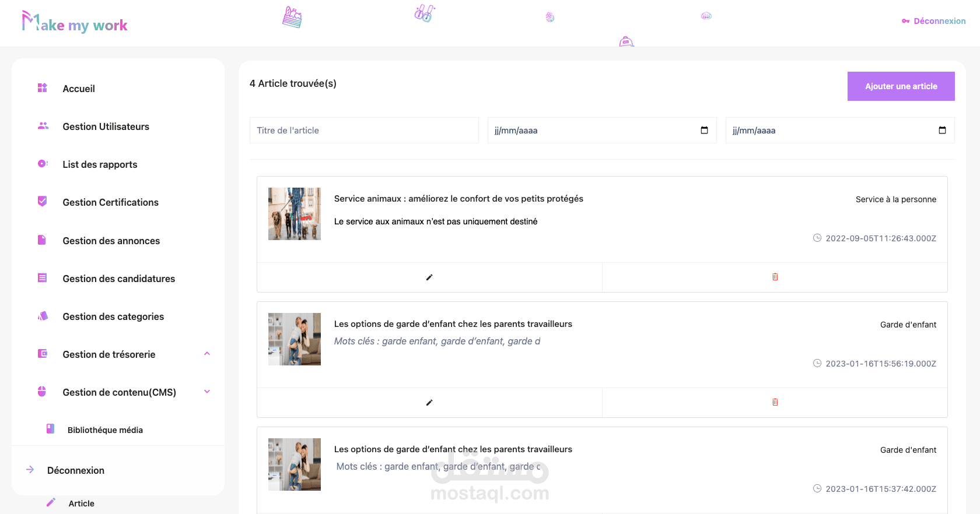Click text 'Le service aux animaux n'est pas uniquement destiné'
This screenshot has width=980, height=514.
436,221
